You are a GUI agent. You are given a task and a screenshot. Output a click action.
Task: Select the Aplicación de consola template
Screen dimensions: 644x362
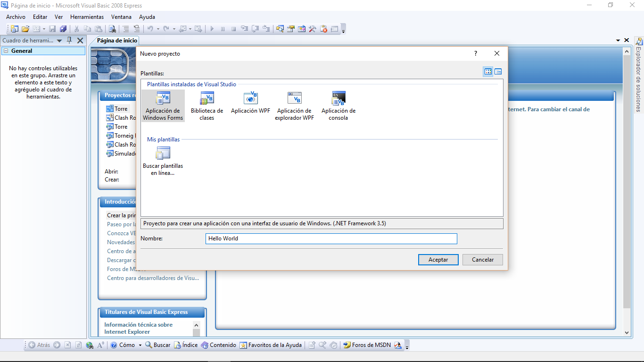point(339,106)
